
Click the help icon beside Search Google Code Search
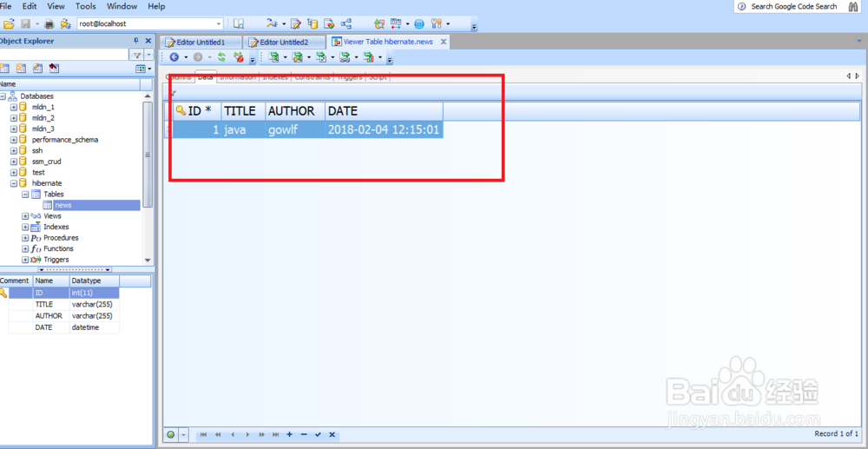coord(742,6)
